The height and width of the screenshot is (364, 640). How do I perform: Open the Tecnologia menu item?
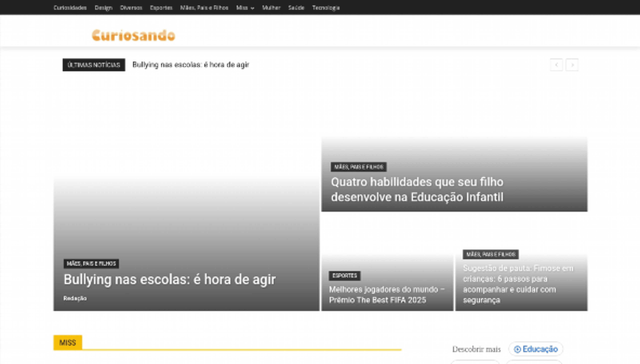(325, 8)
